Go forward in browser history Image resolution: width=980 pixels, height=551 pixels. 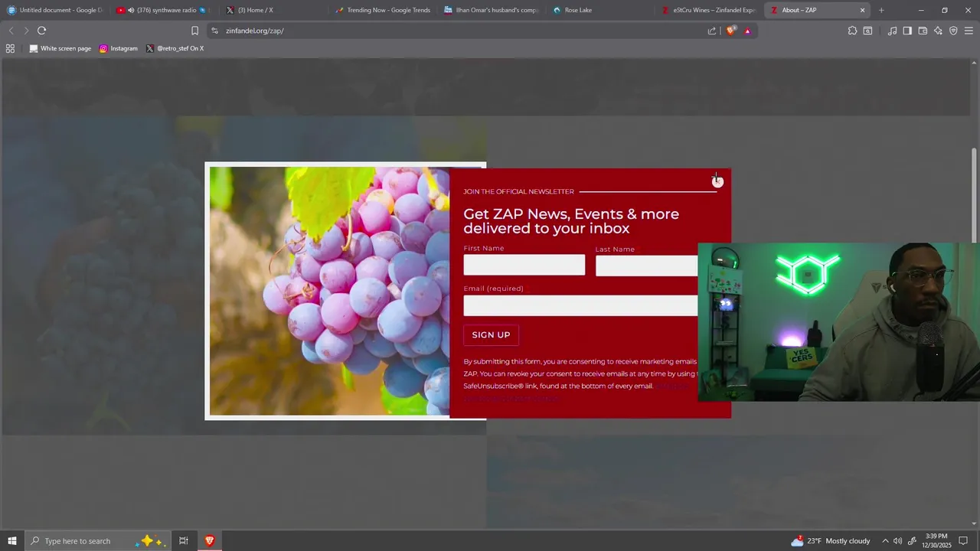[26, 31]
